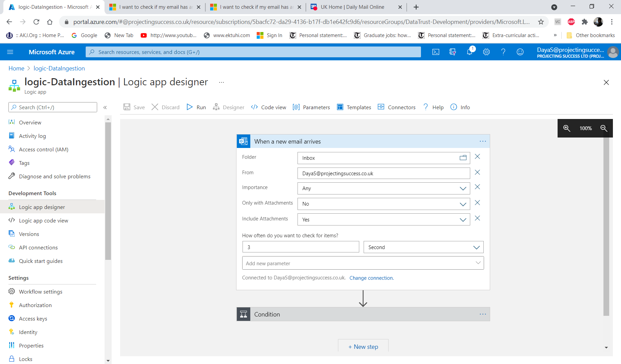
Task: Click the Azure global search box
Action: click(x=253, y=52)
